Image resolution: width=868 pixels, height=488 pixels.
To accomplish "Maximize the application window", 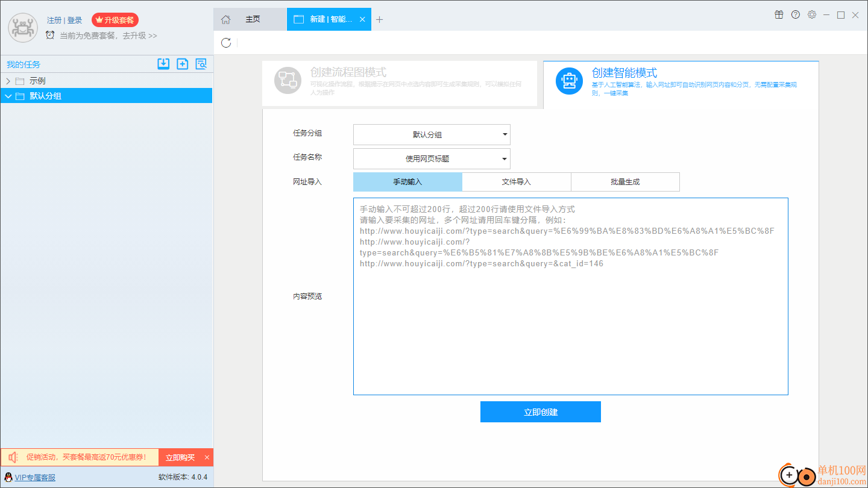I will (841, 15).
